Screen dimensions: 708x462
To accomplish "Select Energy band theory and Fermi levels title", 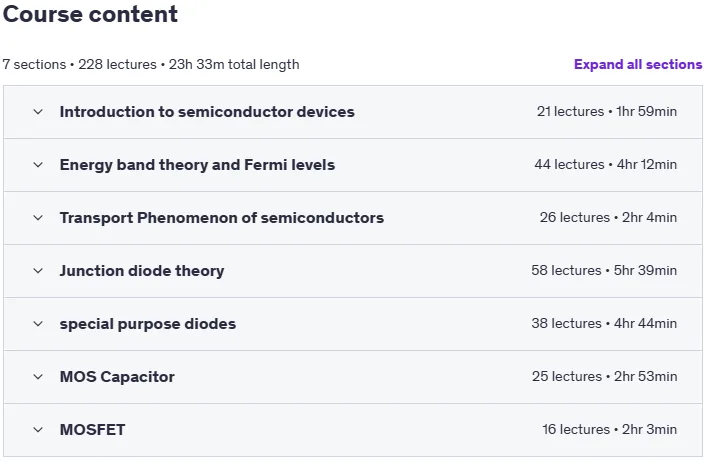I will (x=197, y=165).
